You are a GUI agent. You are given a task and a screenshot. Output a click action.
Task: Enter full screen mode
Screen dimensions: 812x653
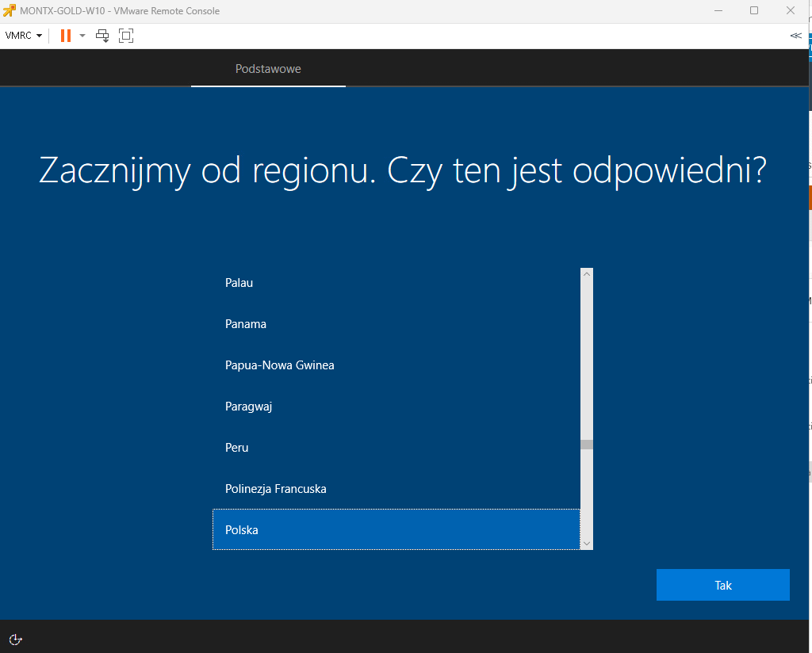coord(126,36)
